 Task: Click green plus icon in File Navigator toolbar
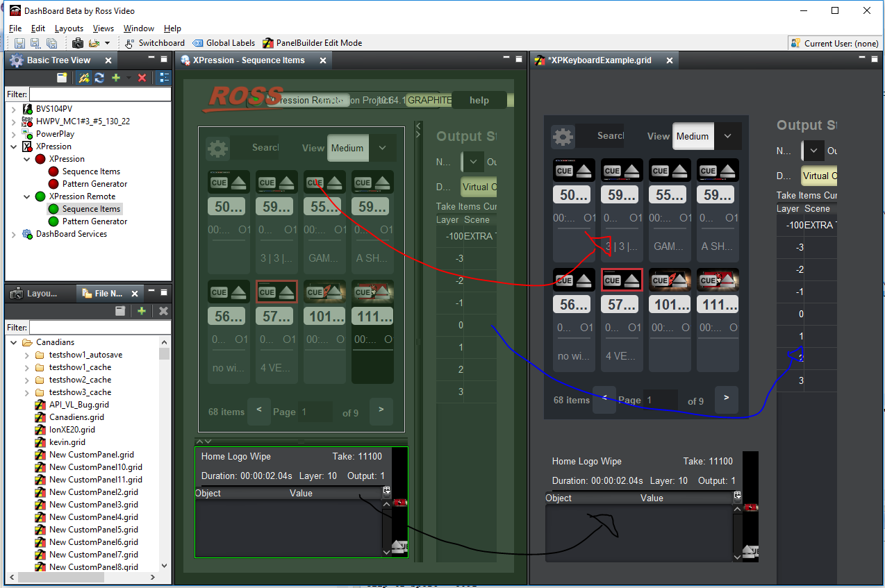142,311
